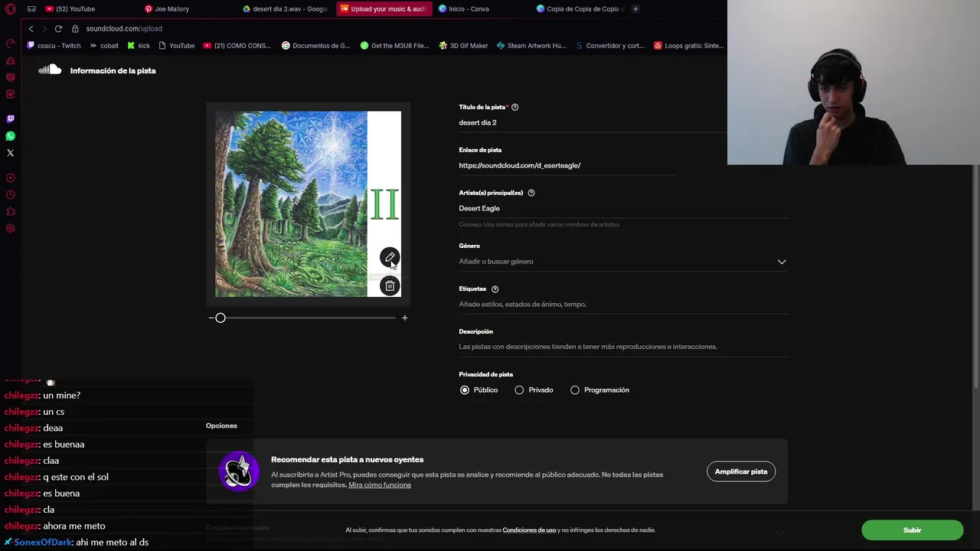Screen dimensions: 980x551
Task: Open the WhatsApp sidebar panel
Action: pos(10,135)
